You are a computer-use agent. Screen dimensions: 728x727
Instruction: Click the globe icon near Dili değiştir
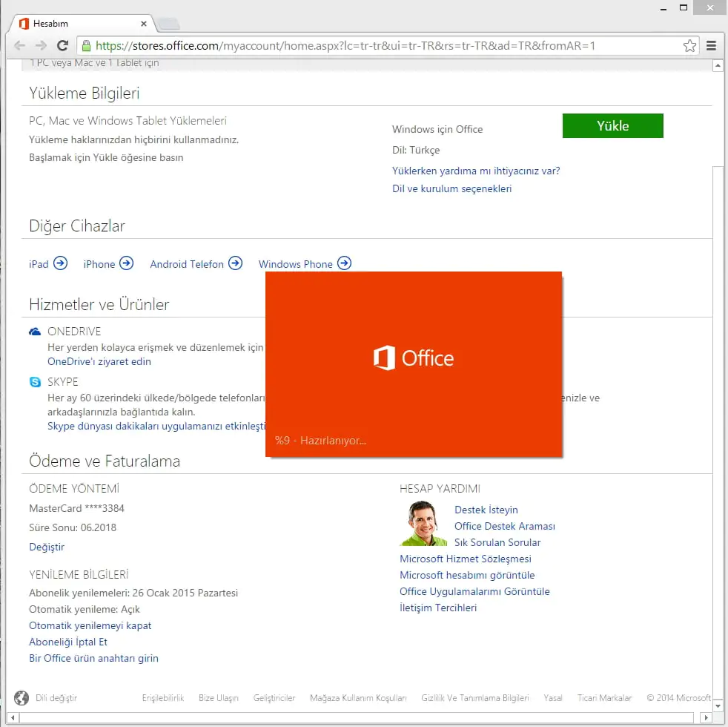(x=21, y=698)
